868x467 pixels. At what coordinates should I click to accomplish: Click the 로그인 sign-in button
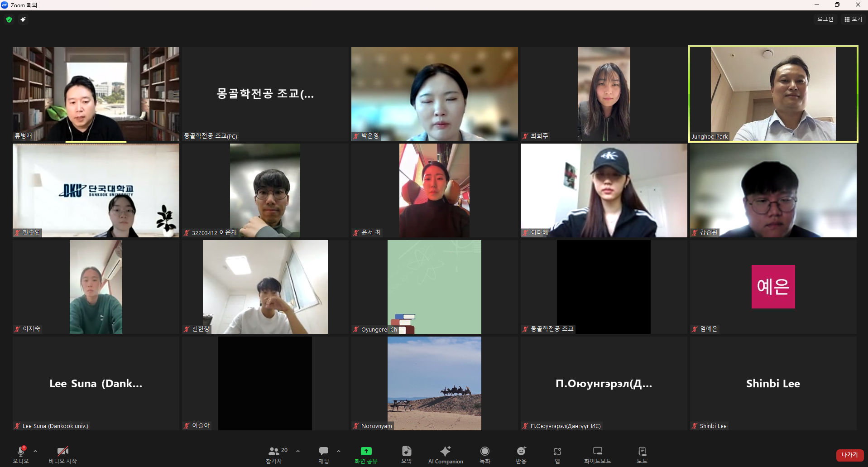tap(825, 19)
